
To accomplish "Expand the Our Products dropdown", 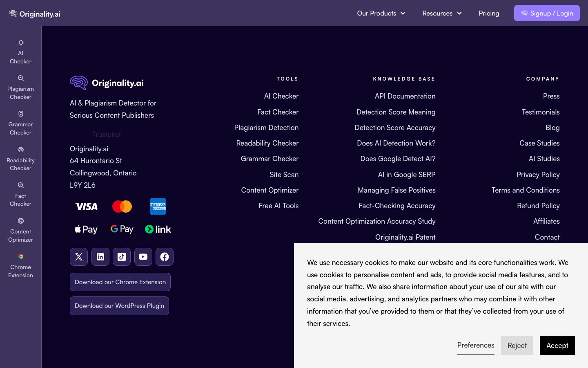I will tap(381, 13).
